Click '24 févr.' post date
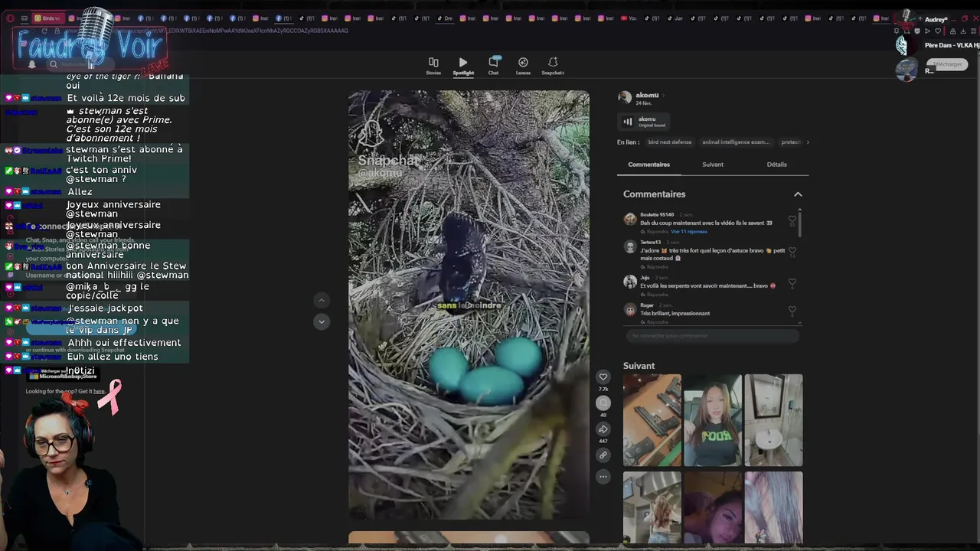This screenshot has width=980, height=551. tap(644, 103)
